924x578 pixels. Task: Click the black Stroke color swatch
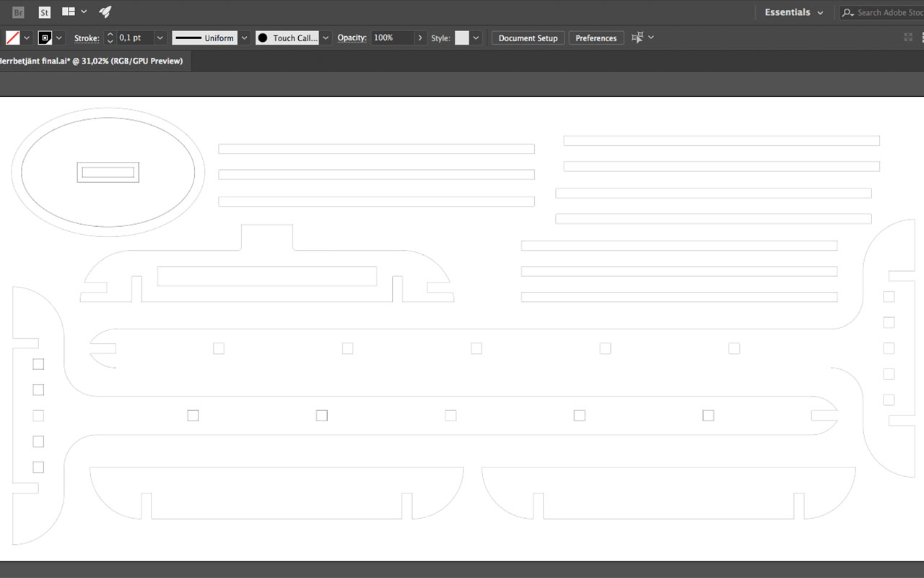pyautogui.click(x=45, y=38)
